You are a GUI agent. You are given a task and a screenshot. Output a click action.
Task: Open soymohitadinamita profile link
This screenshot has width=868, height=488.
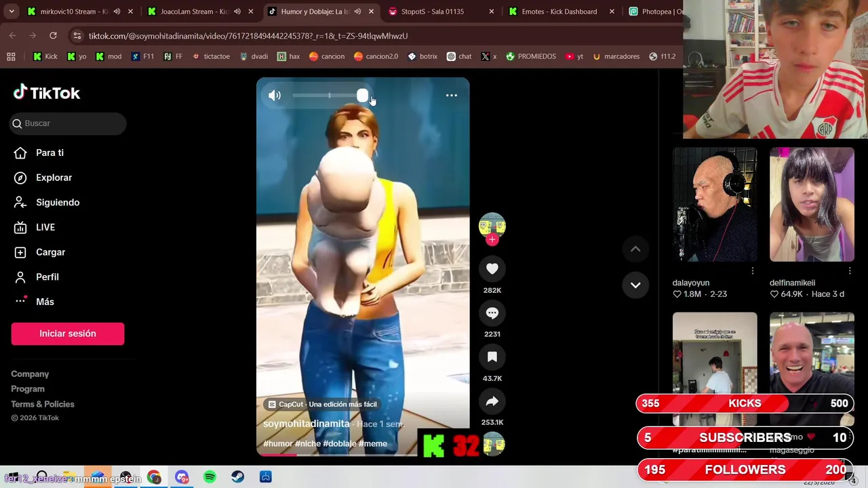point(307,424)
